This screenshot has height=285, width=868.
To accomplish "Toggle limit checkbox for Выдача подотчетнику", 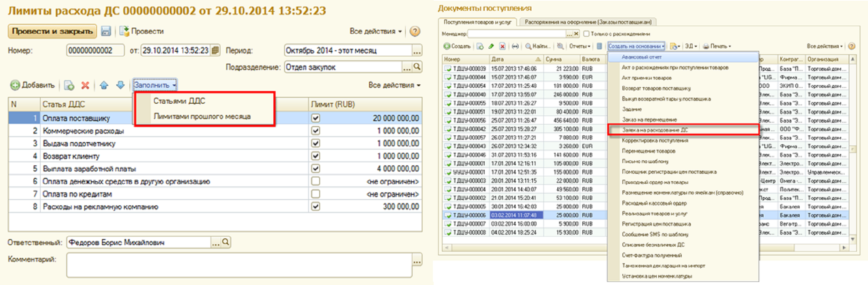I will click(315, 143).
